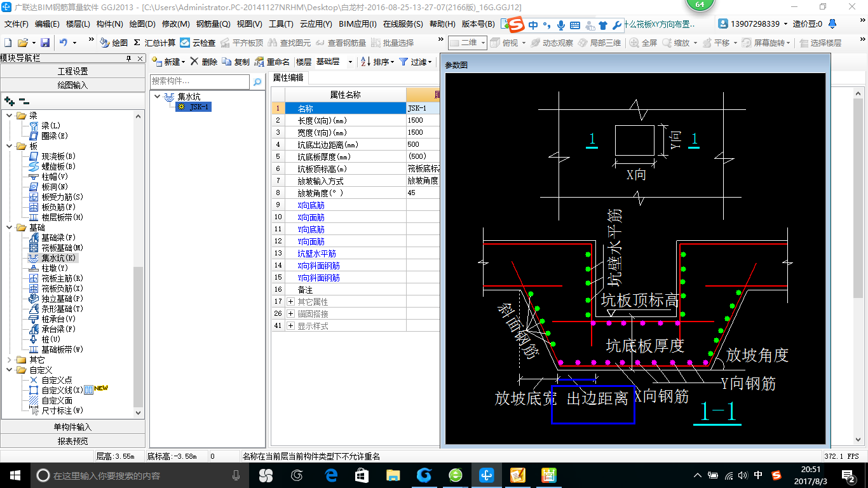Open the 钢筋量(Q) menu
This screenshot has width=868, height=488.
coord(213,24)
